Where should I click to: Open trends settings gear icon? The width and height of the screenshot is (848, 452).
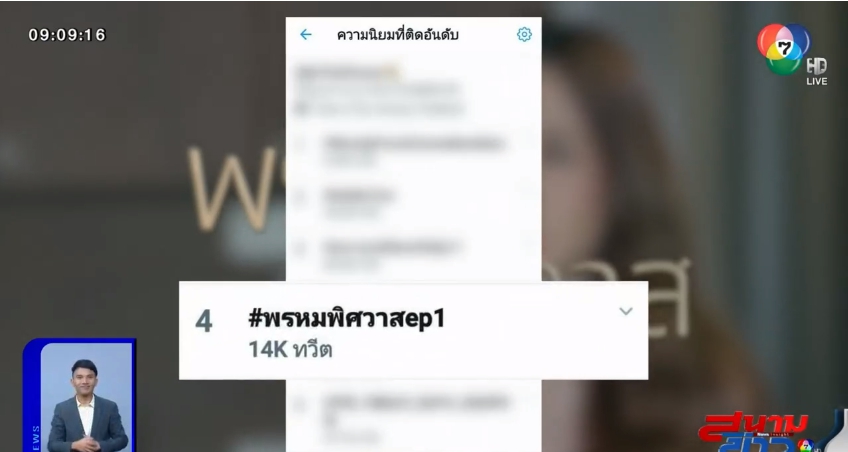[524, 35]
